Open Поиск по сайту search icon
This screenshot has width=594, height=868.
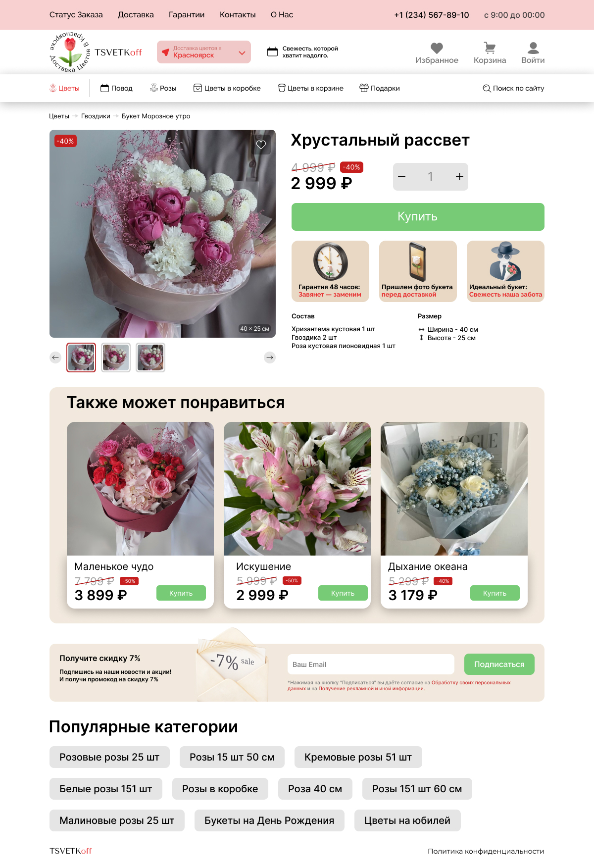pos(487,88)
